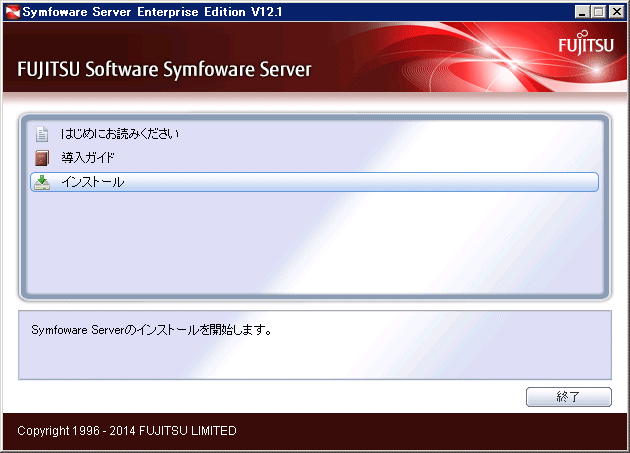630x453 pixels.
Task: Click the green download icon beside インストール
Action: (42, 182)
